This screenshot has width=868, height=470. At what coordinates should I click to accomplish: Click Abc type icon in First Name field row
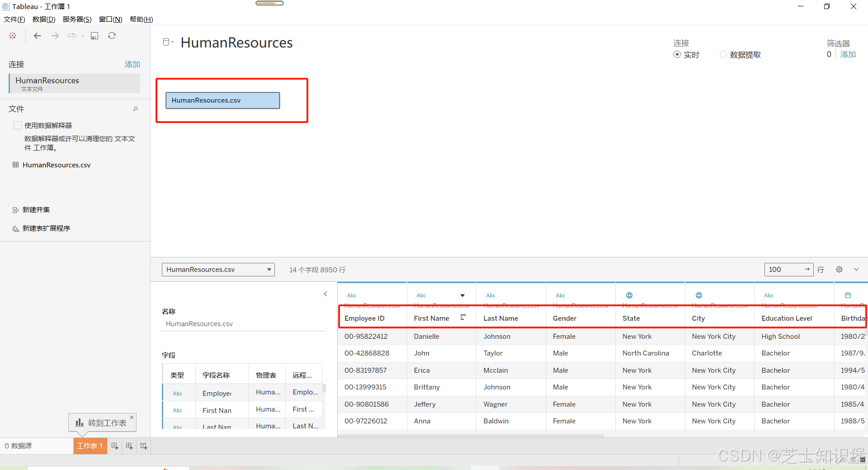pyautogui.click(x=178, y=410)
